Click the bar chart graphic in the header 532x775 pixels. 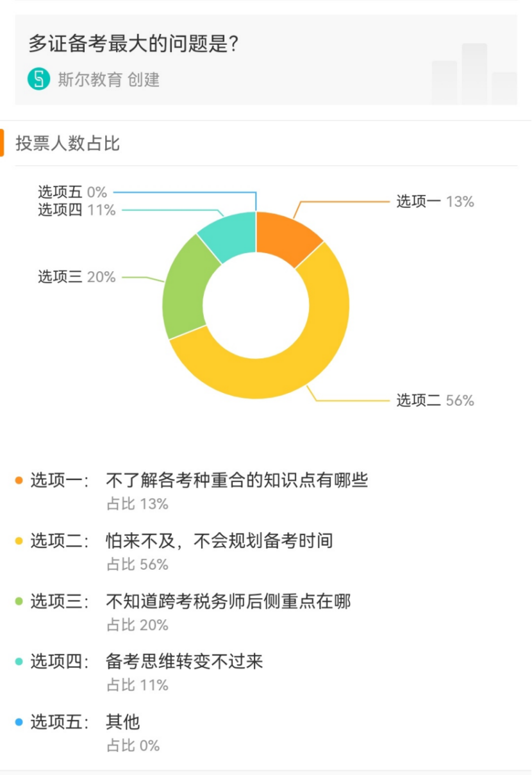[x=474, y=74]
